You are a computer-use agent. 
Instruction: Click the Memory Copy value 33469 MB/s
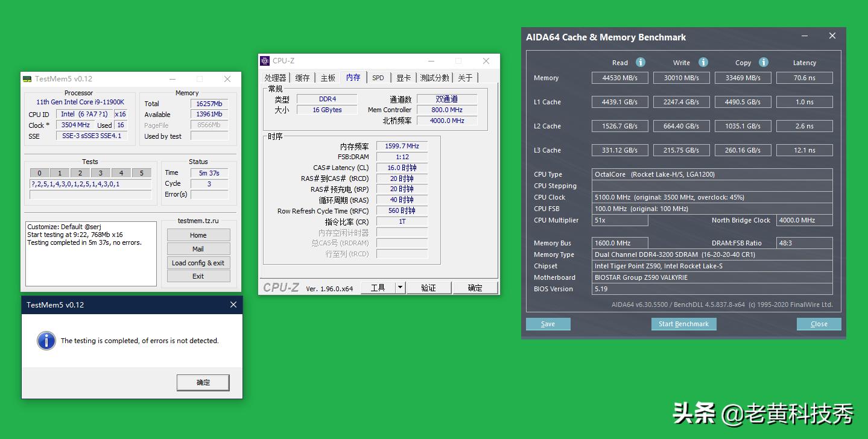tap(743, 78)
